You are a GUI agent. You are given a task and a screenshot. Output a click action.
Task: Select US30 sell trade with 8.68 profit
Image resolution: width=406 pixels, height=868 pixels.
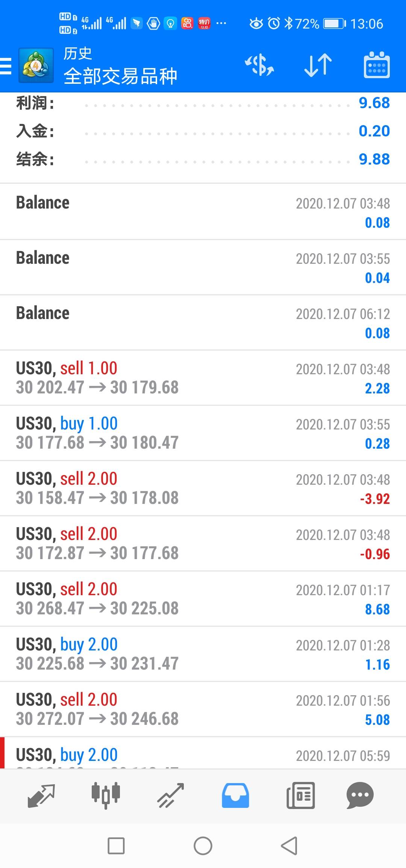(203, 599)
